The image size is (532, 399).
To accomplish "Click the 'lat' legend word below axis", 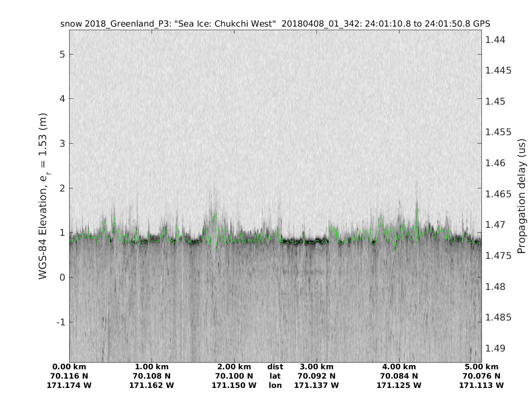I will 275,376.
